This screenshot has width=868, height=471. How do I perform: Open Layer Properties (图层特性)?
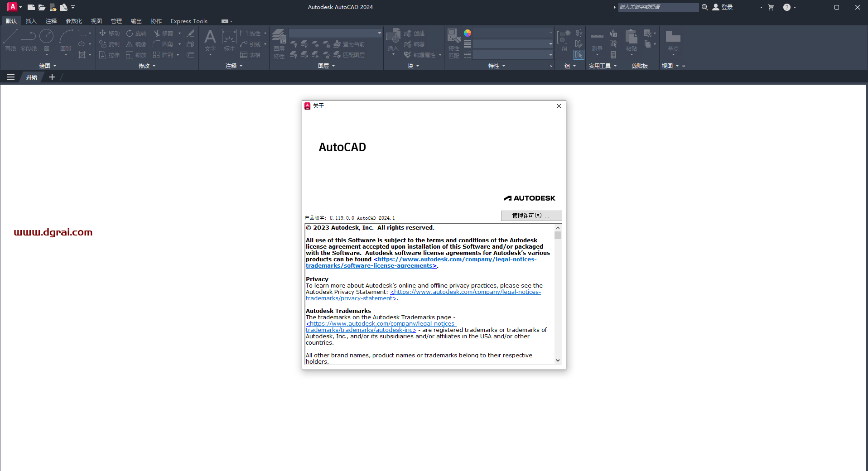click(279, 44)
